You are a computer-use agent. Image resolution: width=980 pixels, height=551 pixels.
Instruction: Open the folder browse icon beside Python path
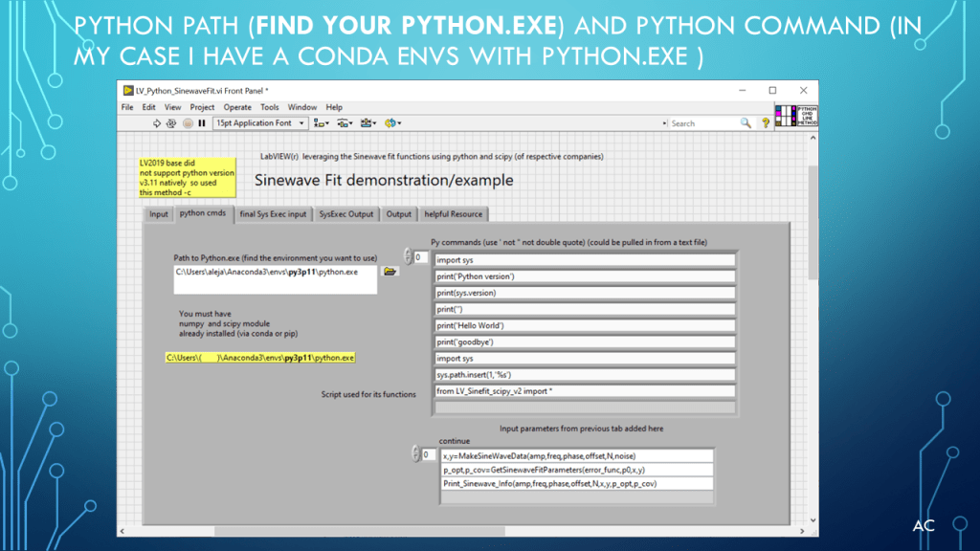pos(390,272)
